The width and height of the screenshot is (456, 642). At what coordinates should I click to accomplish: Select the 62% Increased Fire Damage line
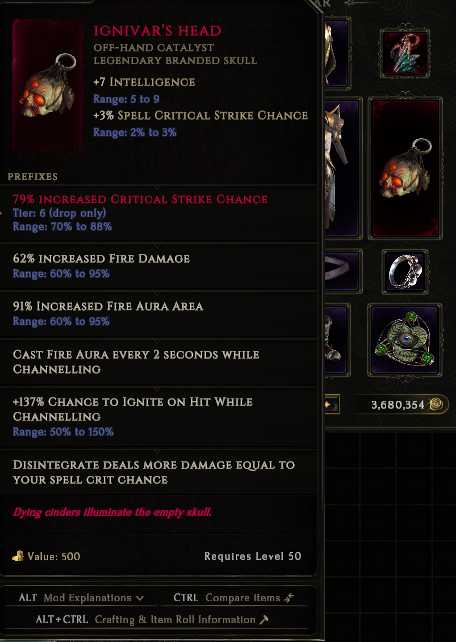pos(101,258)
